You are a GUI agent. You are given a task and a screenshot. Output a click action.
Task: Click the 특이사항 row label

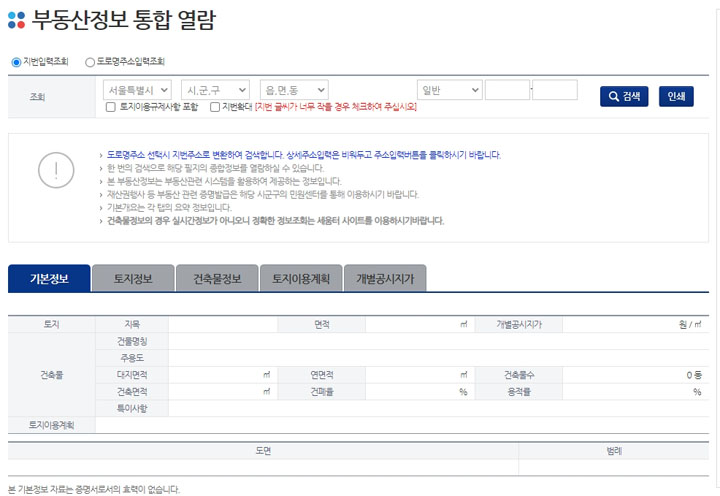coord(132,408)
